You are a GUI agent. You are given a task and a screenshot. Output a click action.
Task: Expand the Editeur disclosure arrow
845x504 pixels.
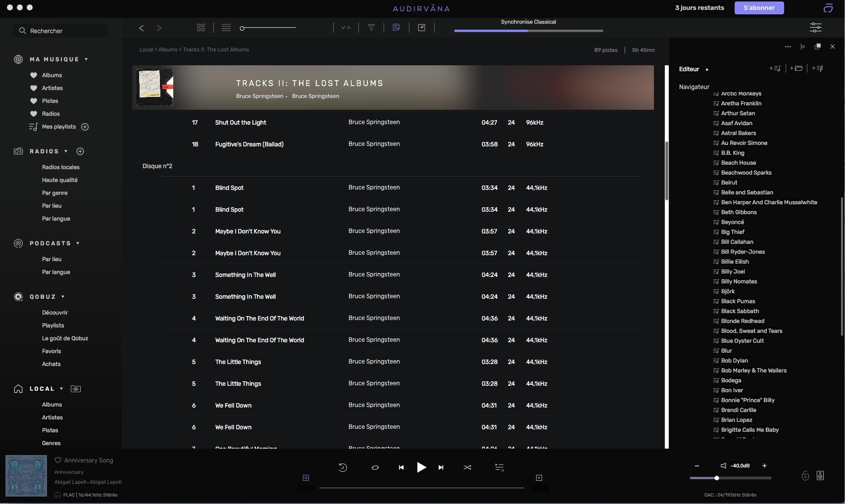(707, 70)
